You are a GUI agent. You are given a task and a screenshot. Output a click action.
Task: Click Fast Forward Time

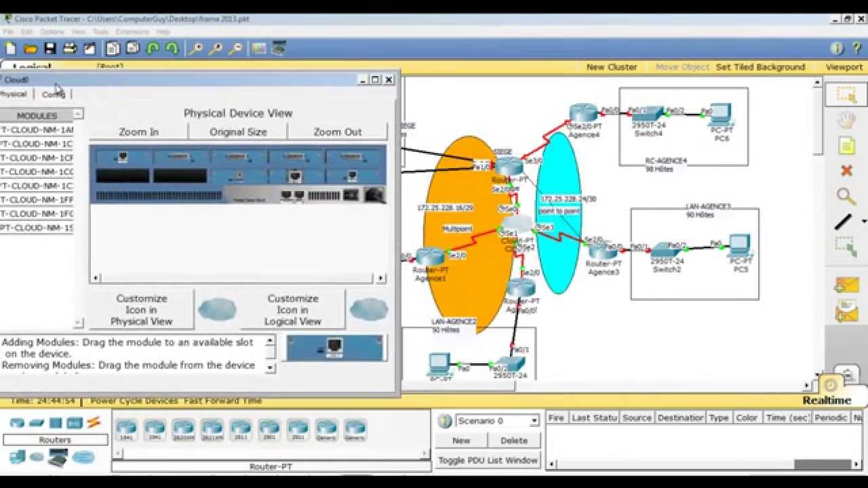click(222, 401)
